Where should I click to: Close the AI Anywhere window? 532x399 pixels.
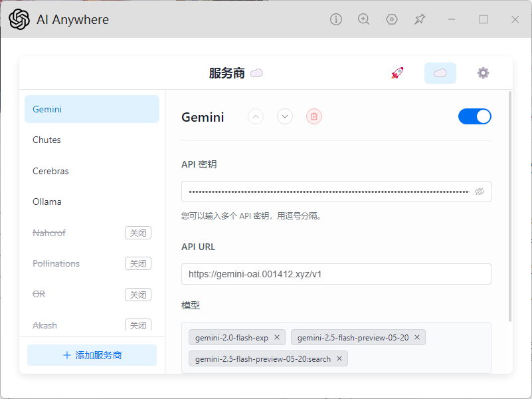515,19
